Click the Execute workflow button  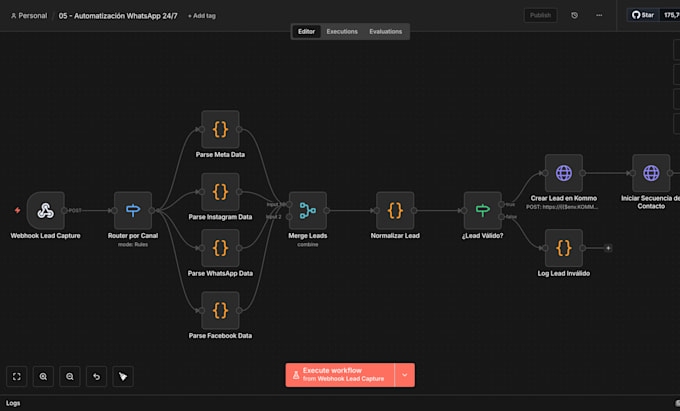pyautogui.click(x=340, y=375)
